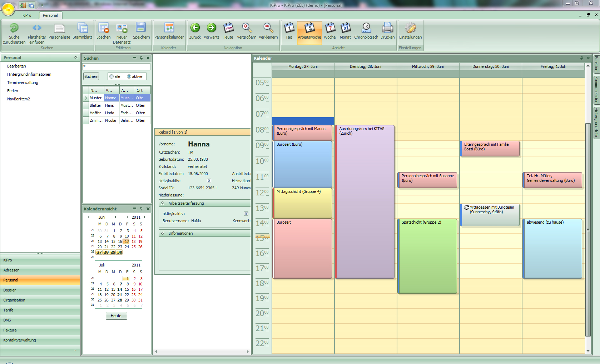The width and height of the screenshot is (600, 364).
Task: Click the Suche zurücksetzen icon
Action: point(14,28)
